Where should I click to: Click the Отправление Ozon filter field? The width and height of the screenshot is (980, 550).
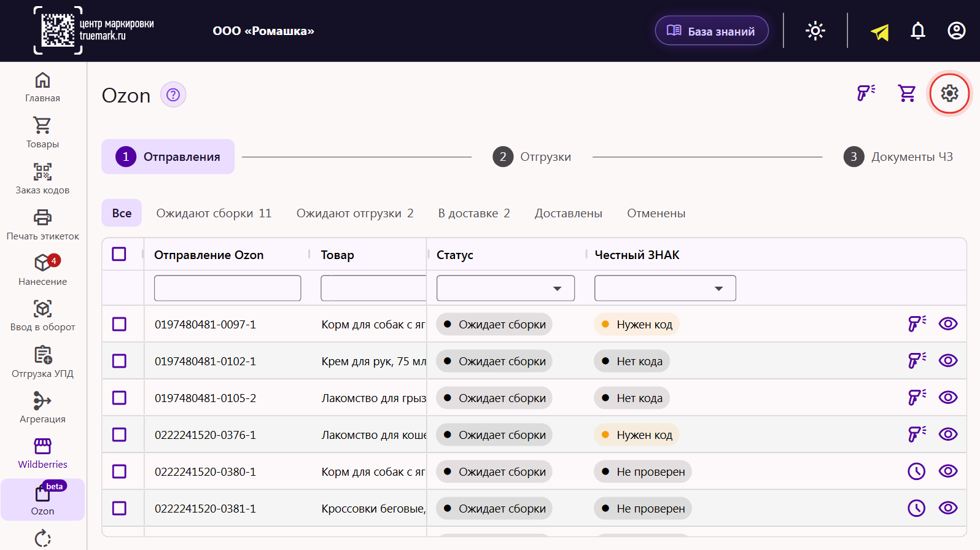pos(228,289)
